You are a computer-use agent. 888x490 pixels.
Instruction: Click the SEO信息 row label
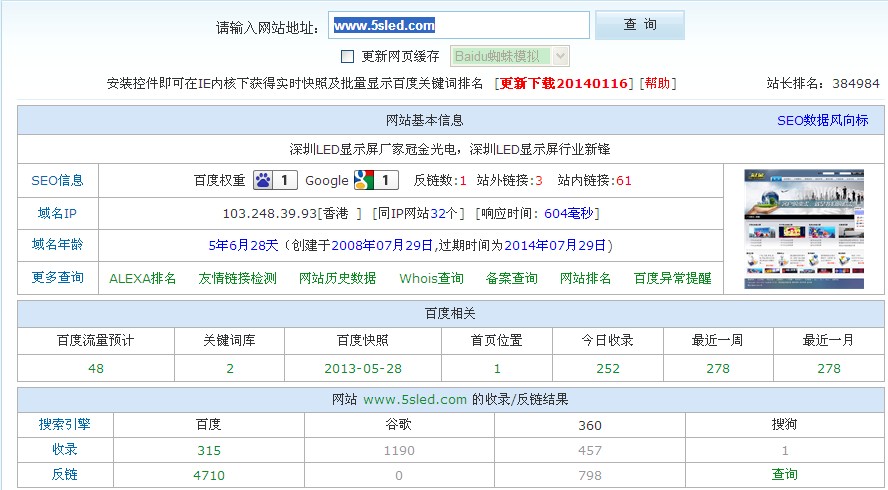point(57,180)
